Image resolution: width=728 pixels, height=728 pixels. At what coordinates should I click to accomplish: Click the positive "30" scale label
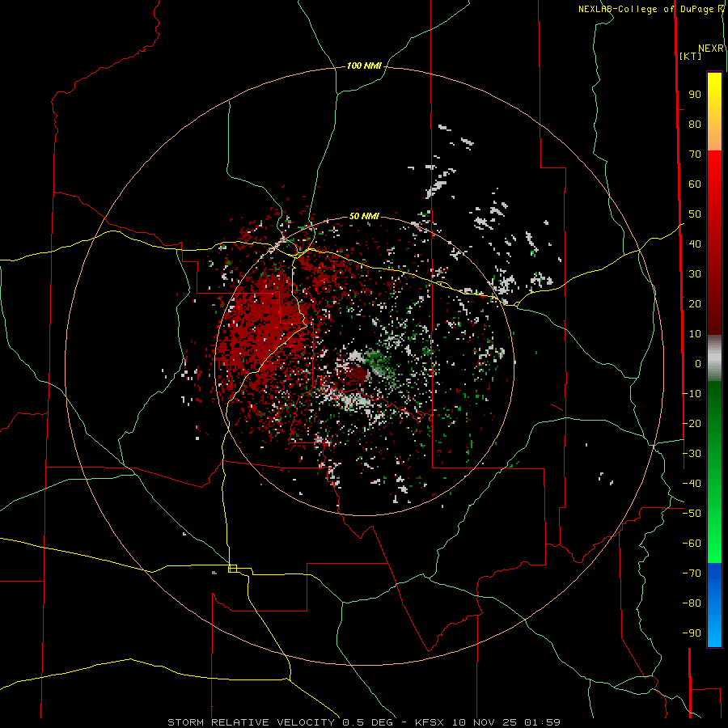tap(695, 274)
